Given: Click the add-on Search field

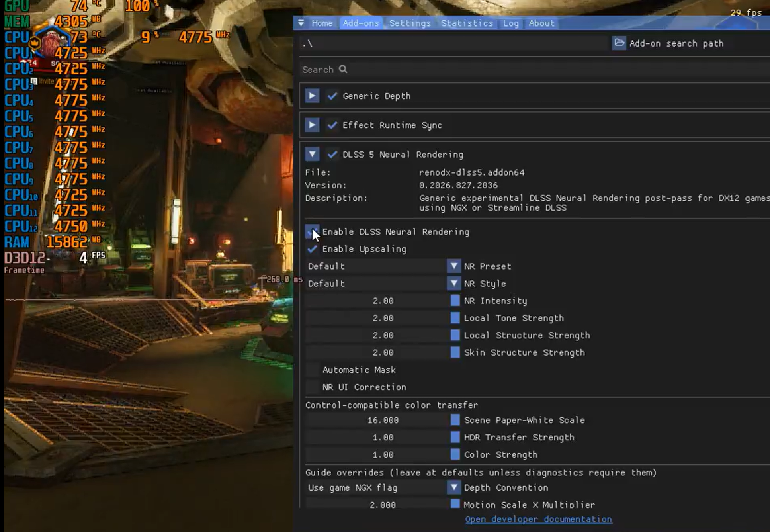Looking at the screenshot, I should 534,70.
